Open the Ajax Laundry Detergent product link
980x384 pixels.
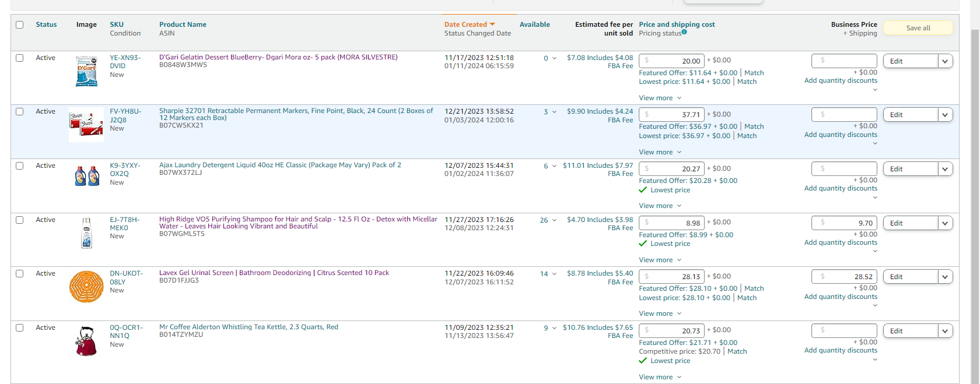coord(280,165)
